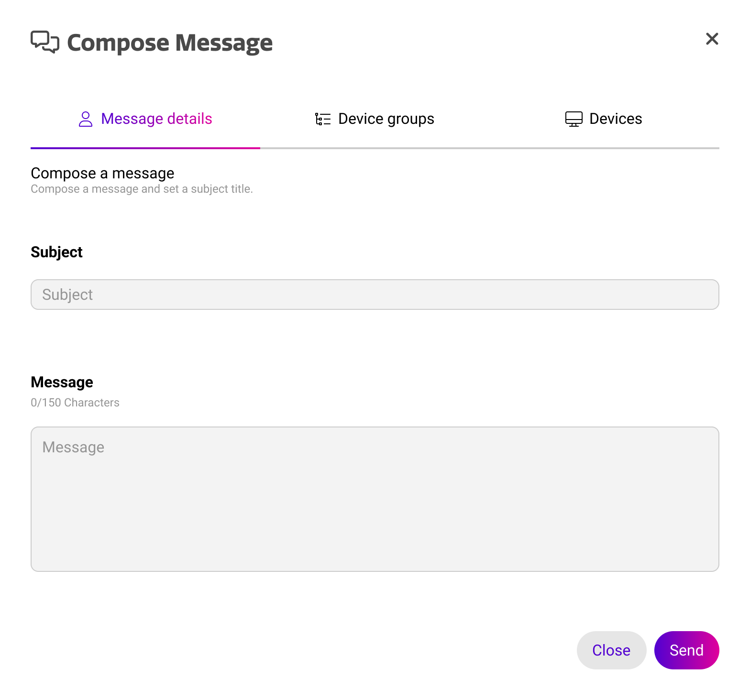Click inside the Message text area
Image resolution: width=750 pixels, height=700 pixels.
coord(375,499)
